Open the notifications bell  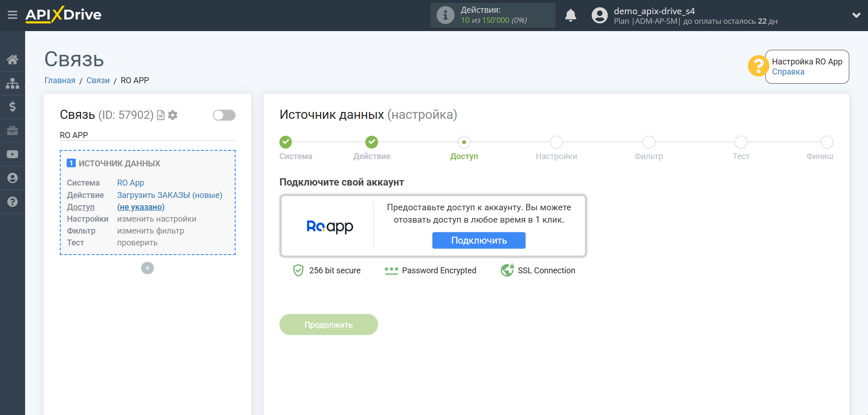click(x=570, y=15)
